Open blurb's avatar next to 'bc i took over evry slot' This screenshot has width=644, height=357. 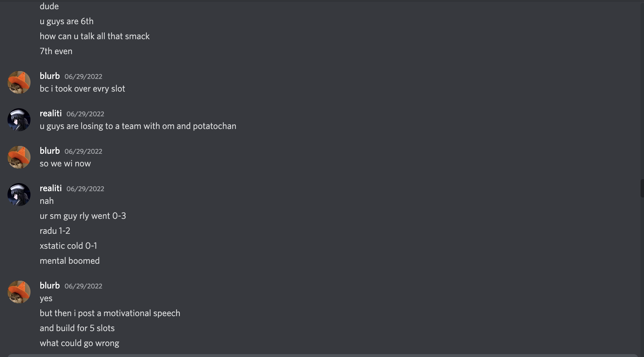click(x=18, y=82)
